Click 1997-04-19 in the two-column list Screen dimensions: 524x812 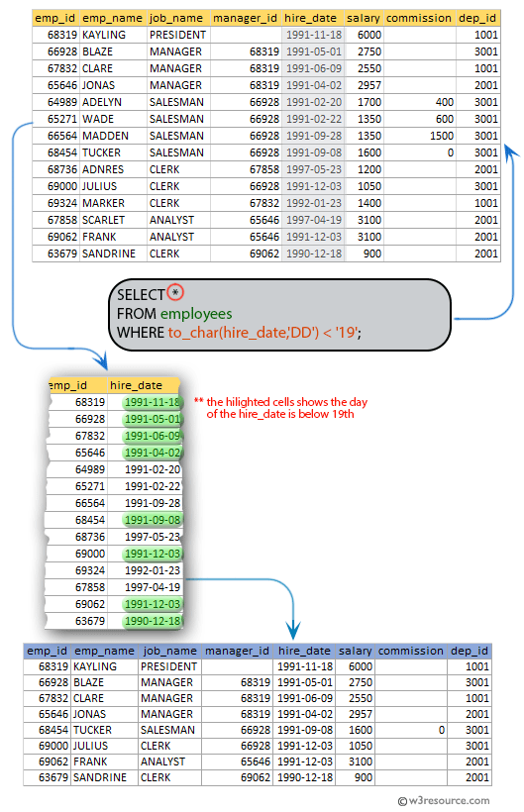153,587
